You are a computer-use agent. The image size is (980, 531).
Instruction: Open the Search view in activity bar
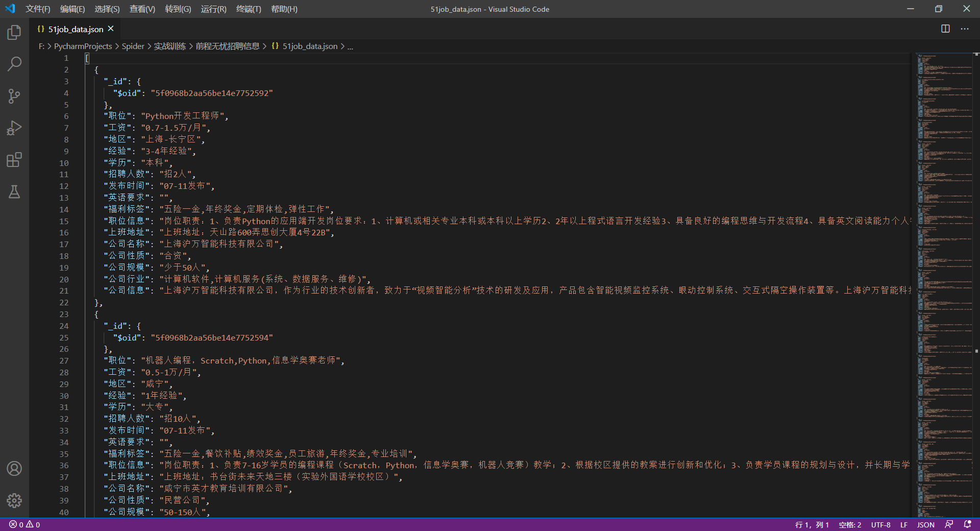[x=14, y=64]
